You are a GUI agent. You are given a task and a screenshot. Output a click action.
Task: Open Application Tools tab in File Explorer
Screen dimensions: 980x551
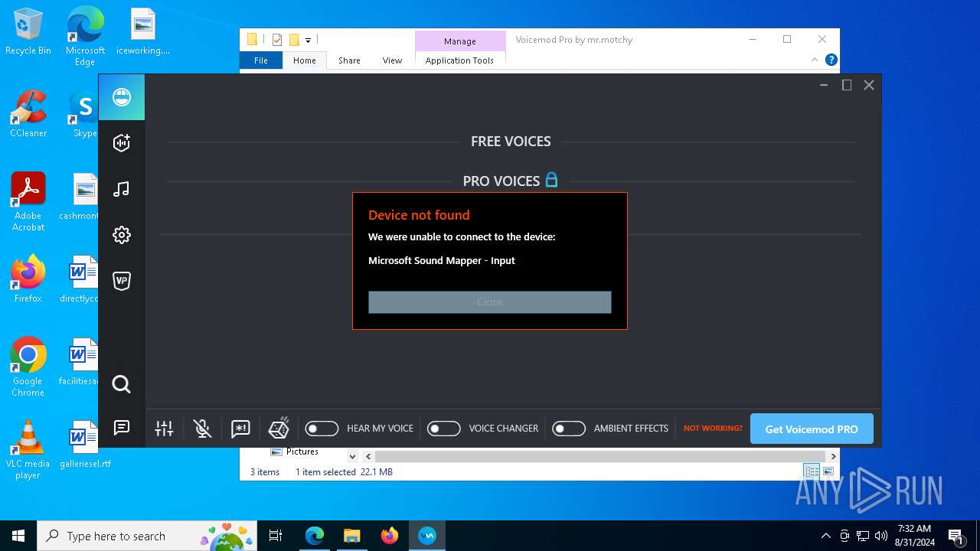point(460,60)
